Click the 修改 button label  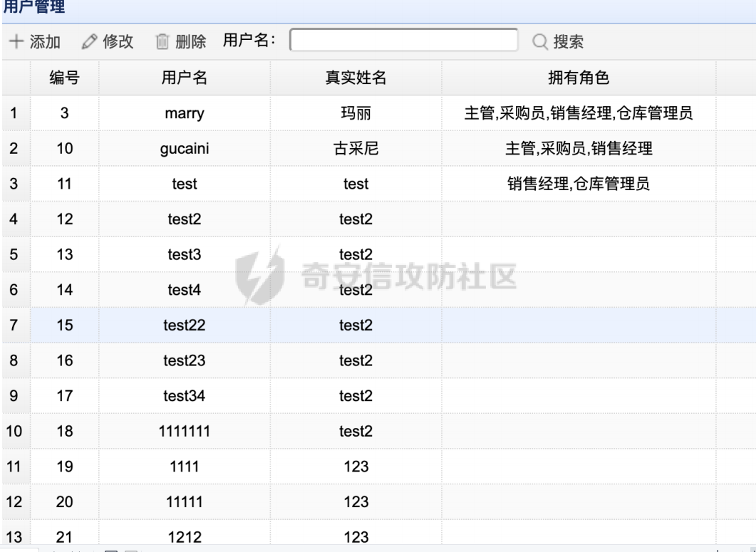tap(118, 41)
